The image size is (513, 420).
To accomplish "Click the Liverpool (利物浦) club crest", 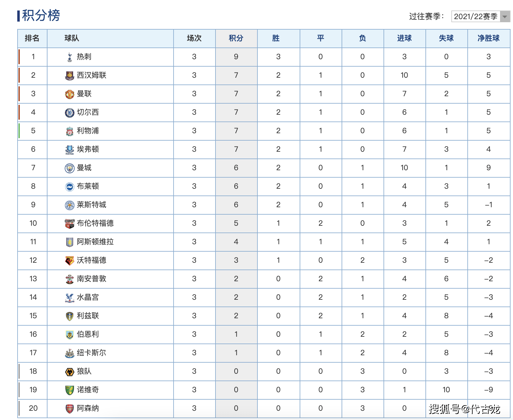I will (70, 131).
